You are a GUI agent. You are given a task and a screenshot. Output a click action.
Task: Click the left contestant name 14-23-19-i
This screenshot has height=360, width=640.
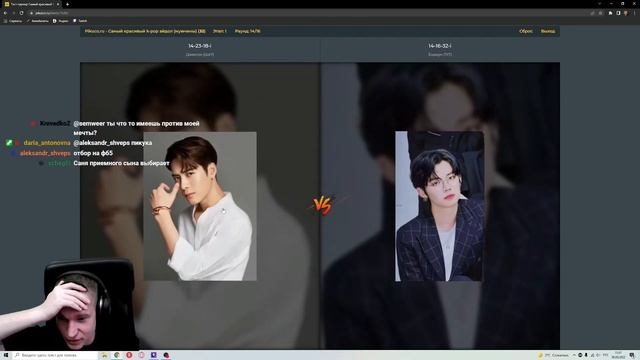click(x=200, y=46)
